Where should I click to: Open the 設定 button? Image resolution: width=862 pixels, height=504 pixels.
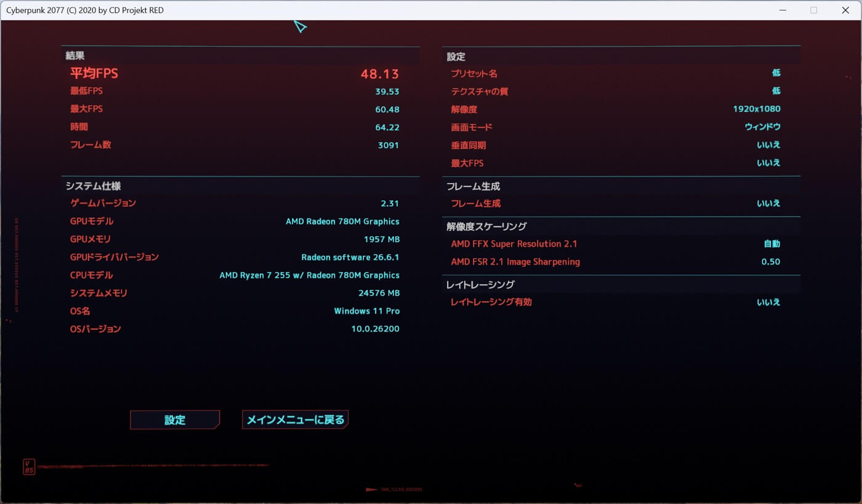175,420
